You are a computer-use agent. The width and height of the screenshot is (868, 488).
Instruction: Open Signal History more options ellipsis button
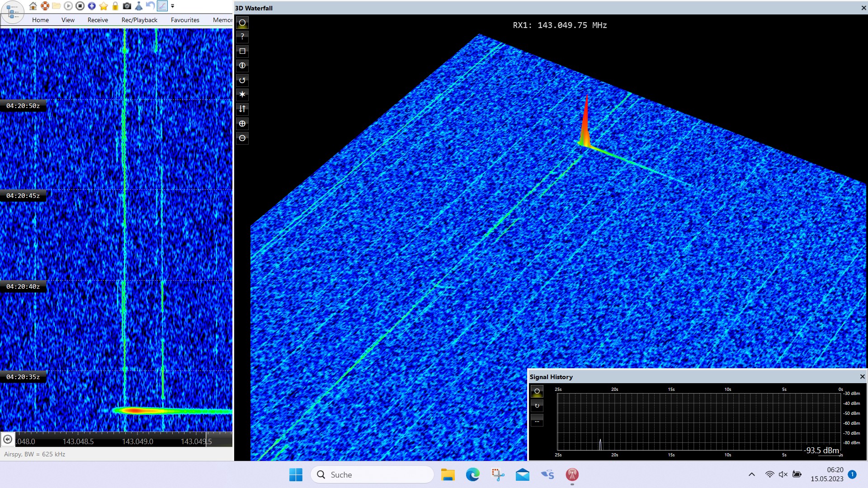click(537, 421)
